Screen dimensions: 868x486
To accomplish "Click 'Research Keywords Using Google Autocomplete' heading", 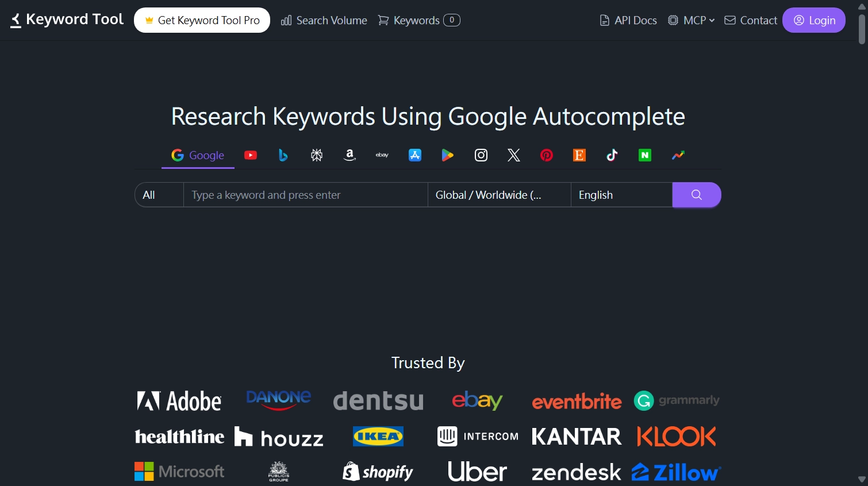I will 428,117.
